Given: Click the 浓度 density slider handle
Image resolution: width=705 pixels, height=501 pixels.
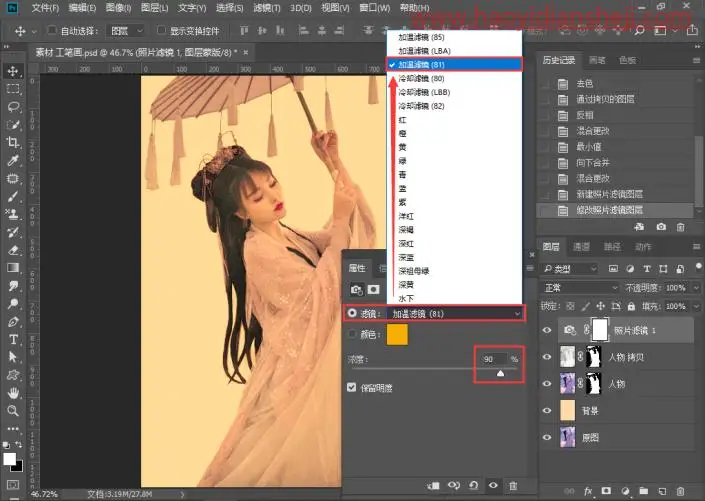Looking at the screenshot, I should (500, 373).
